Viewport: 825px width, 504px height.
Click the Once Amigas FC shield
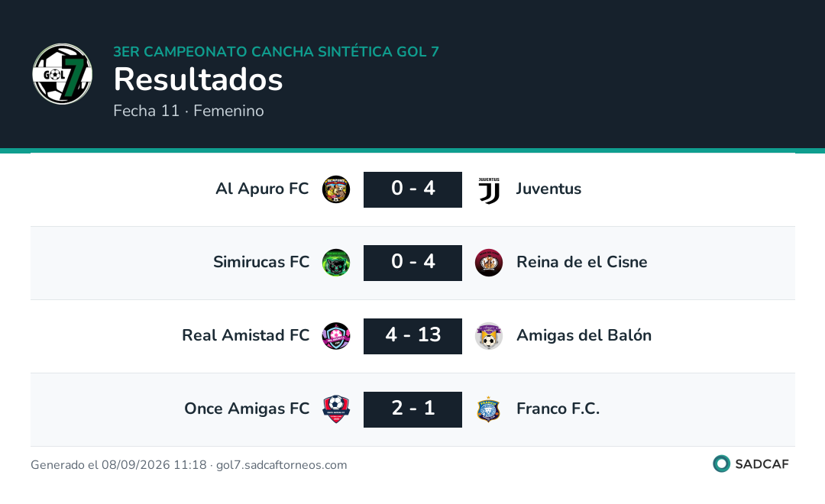[x=336, y=409]
